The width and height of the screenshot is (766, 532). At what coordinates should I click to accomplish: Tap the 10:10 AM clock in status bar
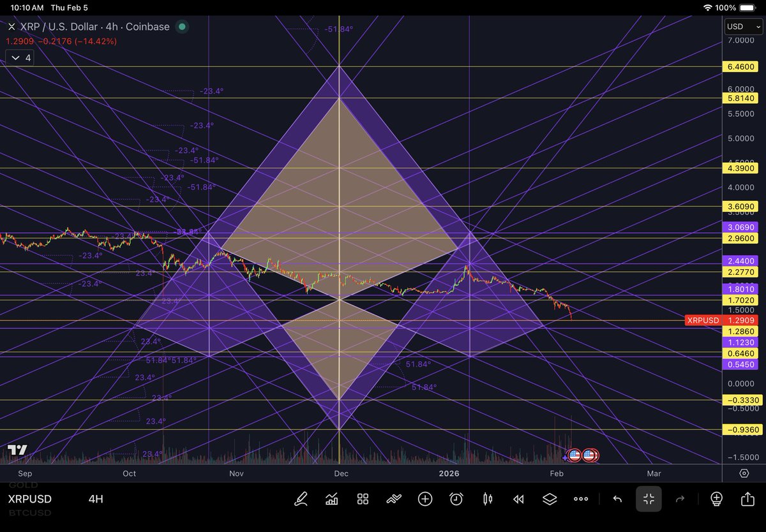(27, 8)
